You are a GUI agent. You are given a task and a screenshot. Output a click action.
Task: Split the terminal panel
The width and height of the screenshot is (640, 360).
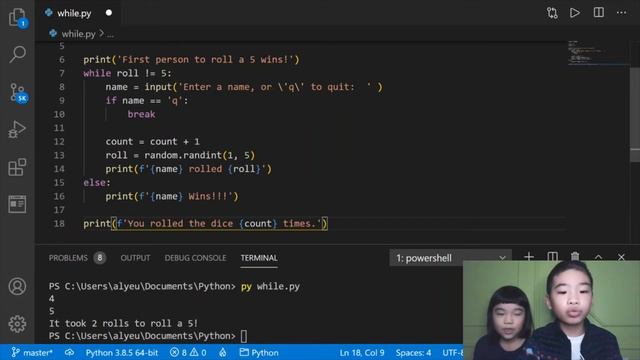click(552, 257)
